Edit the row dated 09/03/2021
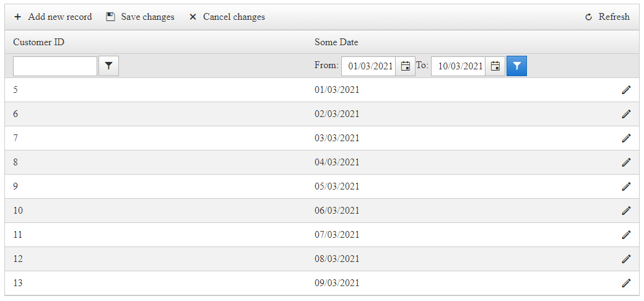The image size is (644, 301). tap(626, 283)
